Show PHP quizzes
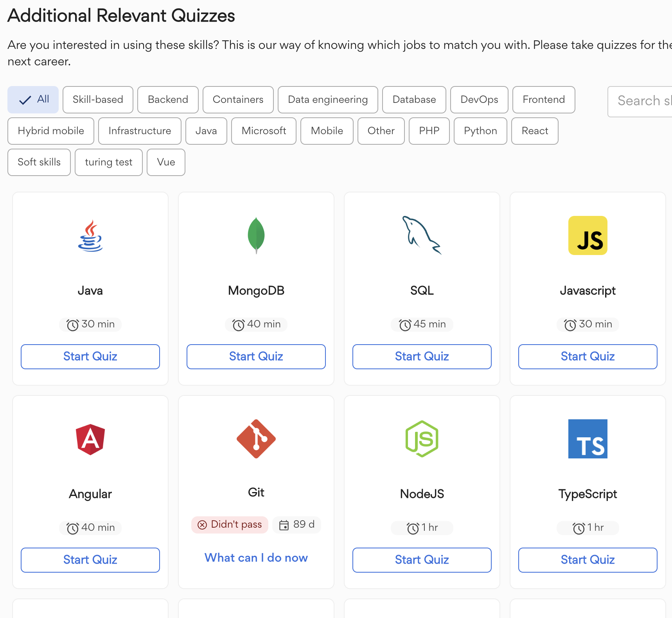Viewport: 672px width, 618px height. point(429,131)
